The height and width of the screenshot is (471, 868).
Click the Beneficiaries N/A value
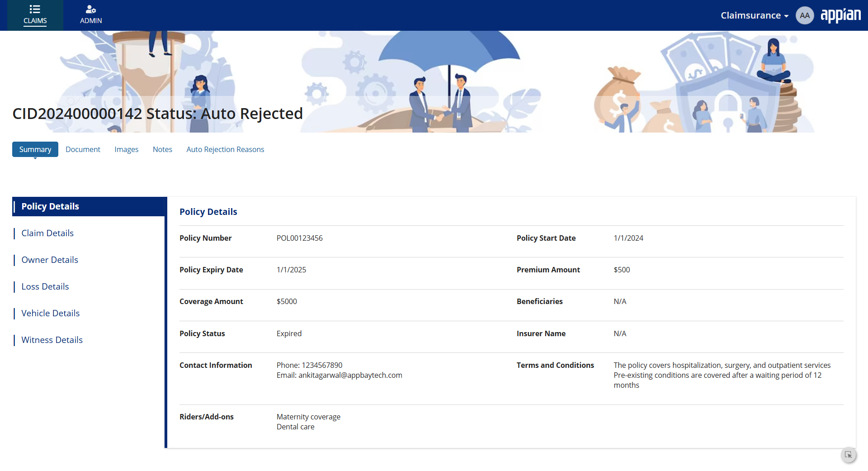point(620,301)
